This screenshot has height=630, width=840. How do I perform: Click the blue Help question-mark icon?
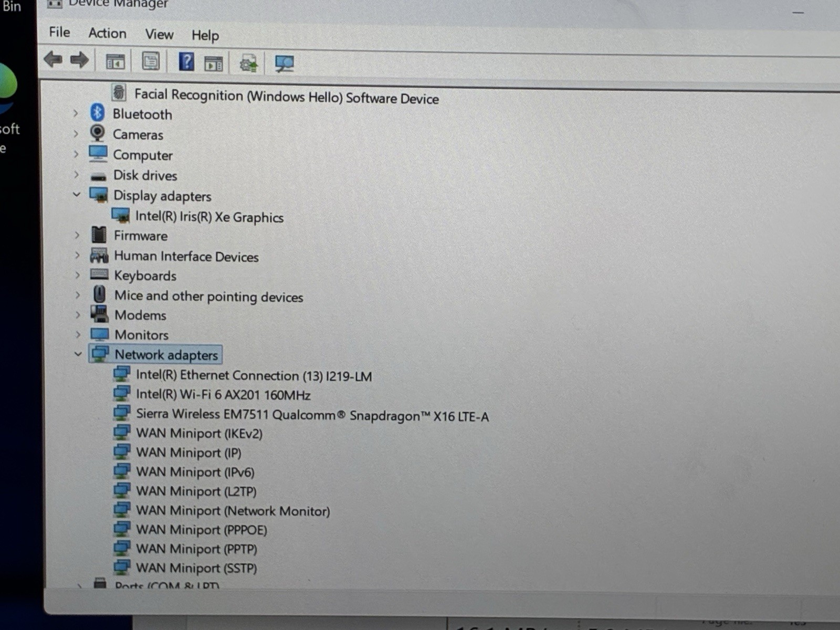(186, 62)
